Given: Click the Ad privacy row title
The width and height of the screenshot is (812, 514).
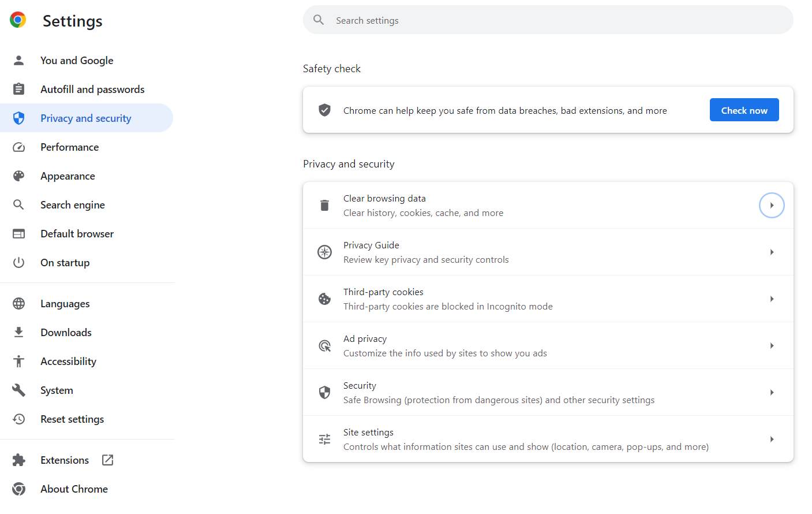Looking at the screenshot, I should (365, 338).
